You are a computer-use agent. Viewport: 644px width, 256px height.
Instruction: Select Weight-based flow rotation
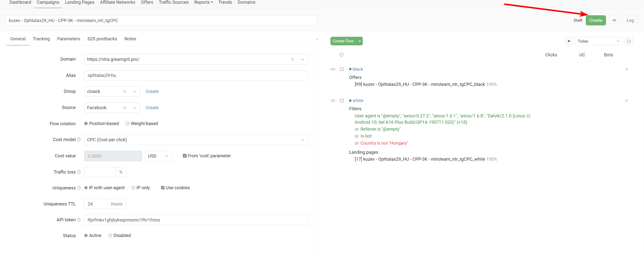[128, 124]
